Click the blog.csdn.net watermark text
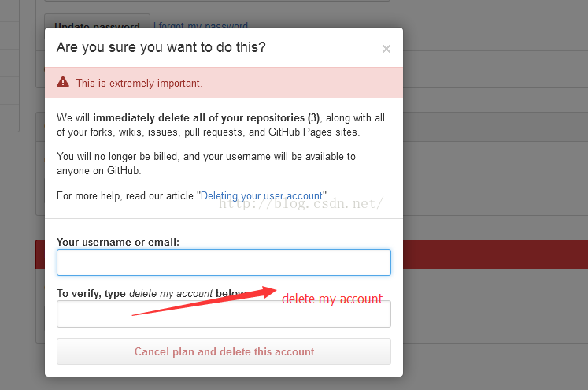Image resolution: width=588 pixels, height=390 pixels. pyautogui.click(x=301, y=203)
